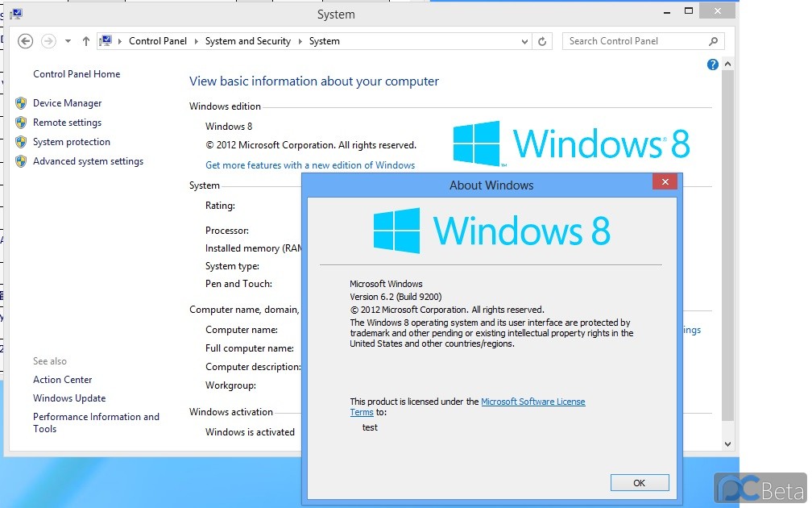The image size is (812, 508).
Task: Open Advanced system settings
Action: coord(88,161)
